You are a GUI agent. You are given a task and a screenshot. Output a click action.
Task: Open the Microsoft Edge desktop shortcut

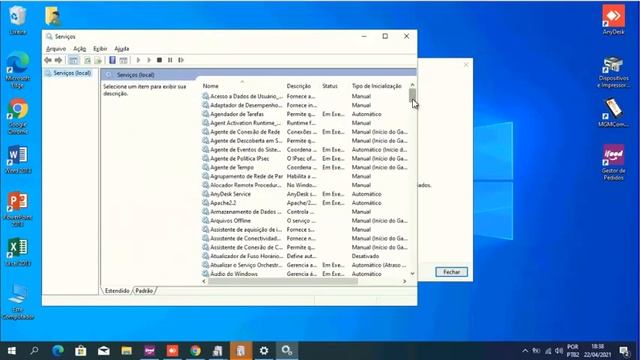click(x=18, y=69)
